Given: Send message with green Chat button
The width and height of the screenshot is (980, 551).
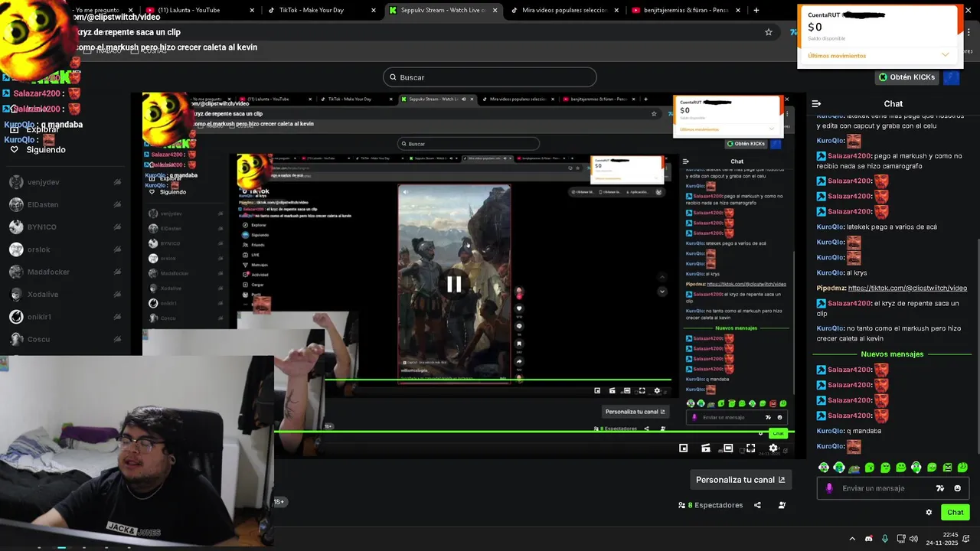Looking at the screenshot, I should click(955, 513).
